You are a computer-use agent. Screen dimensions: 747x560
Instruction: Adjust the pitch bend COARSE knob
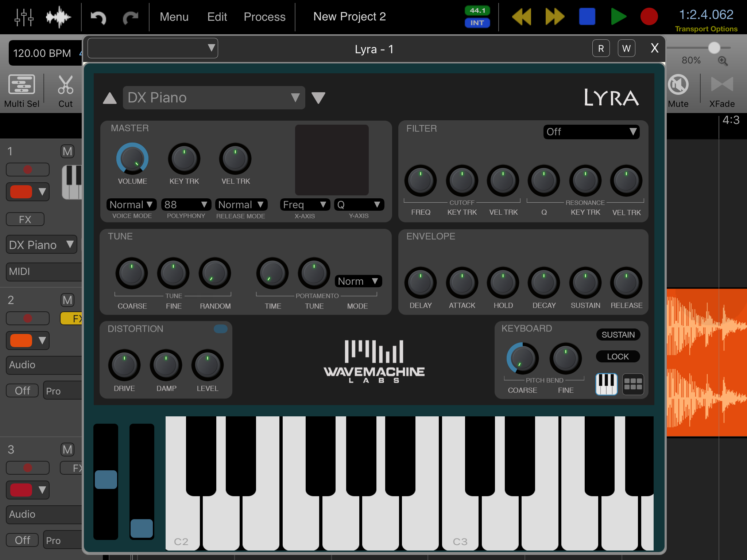tap(522, 358)
